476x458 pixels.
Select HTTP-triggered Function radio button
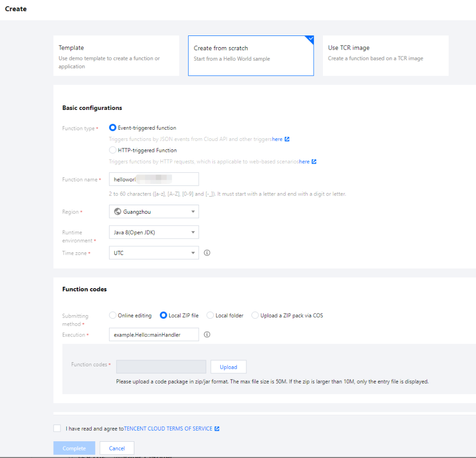113,150
